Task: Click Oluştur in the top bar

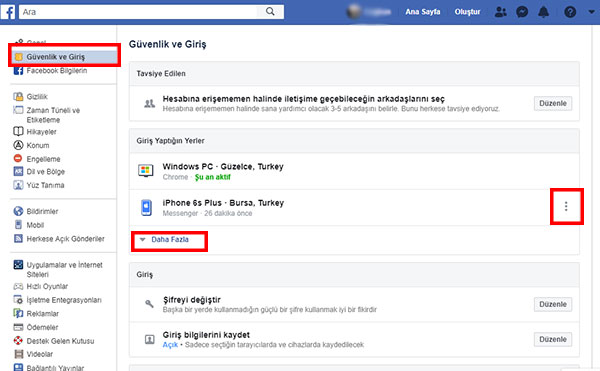Action: click(x=467, y=12)
